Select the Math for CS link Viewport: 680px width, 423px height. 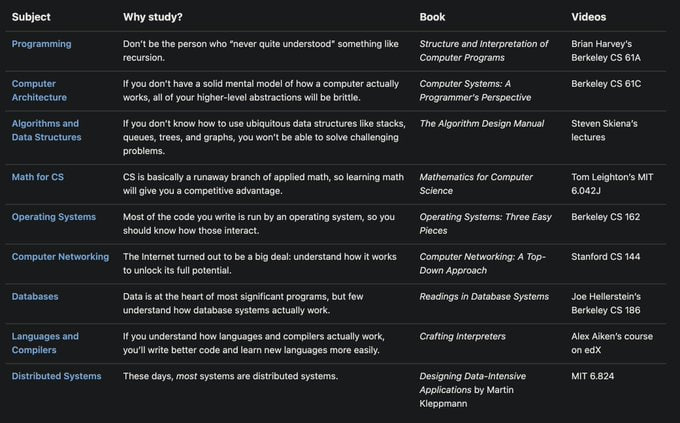38,177
